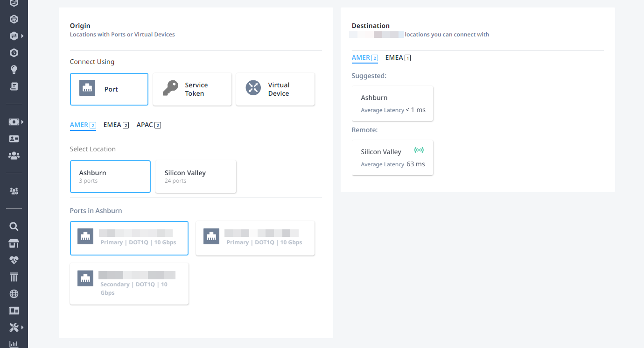Click the magnifying glass search icon
644x348 pixels.
[x=14, y=227]
